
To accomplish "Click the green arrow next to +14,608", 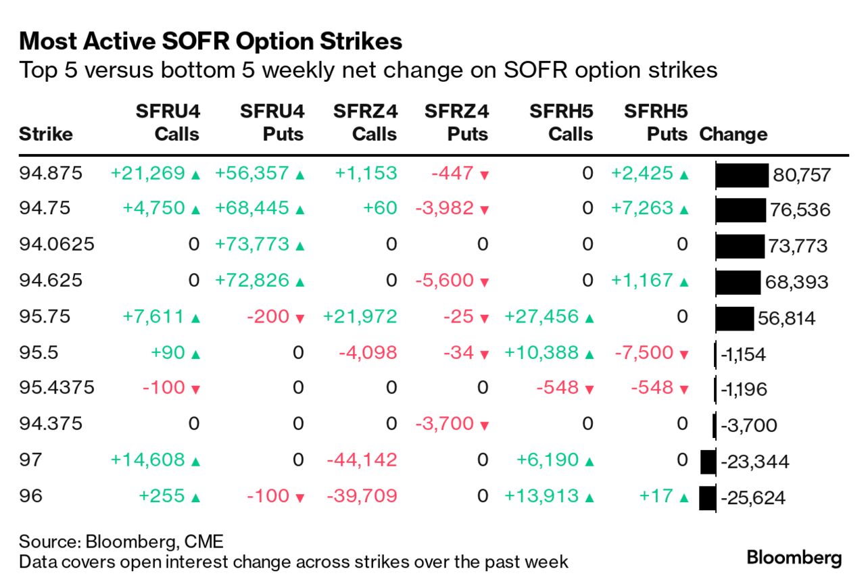I will pyautogui.click(x=196, y=462).
